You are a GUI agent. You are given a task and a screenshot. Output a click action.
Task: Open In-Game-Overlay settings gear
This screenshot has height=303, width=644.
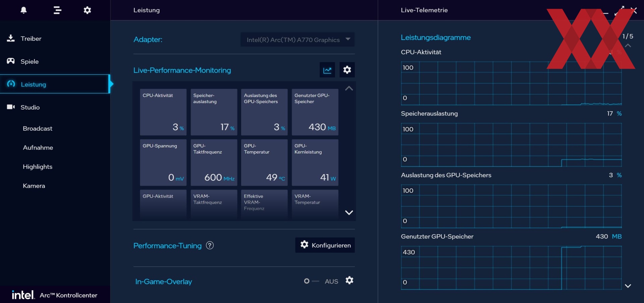[x=350, y=280]
